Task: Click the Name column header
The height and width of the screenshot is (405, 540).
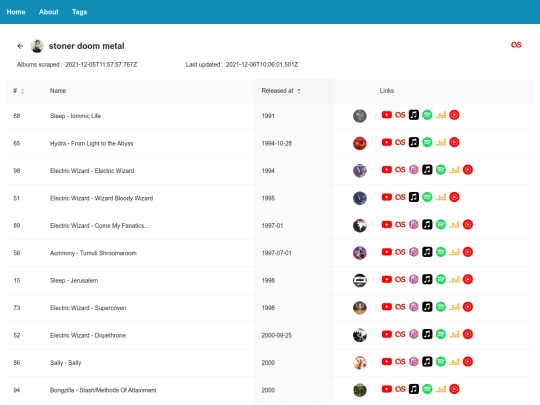Action: [x=58, y=91]
